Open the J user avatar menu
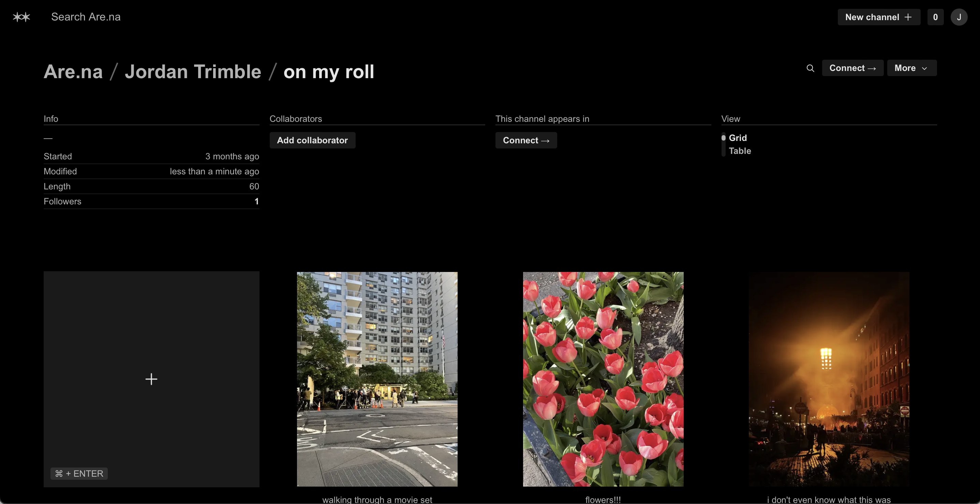 (x=959, y=17)
